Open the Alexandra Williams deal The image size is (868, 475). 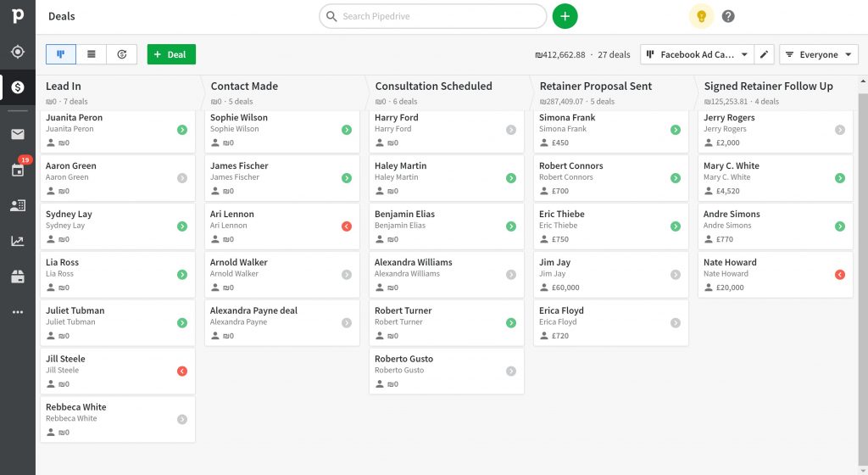[x=446, y=275]
